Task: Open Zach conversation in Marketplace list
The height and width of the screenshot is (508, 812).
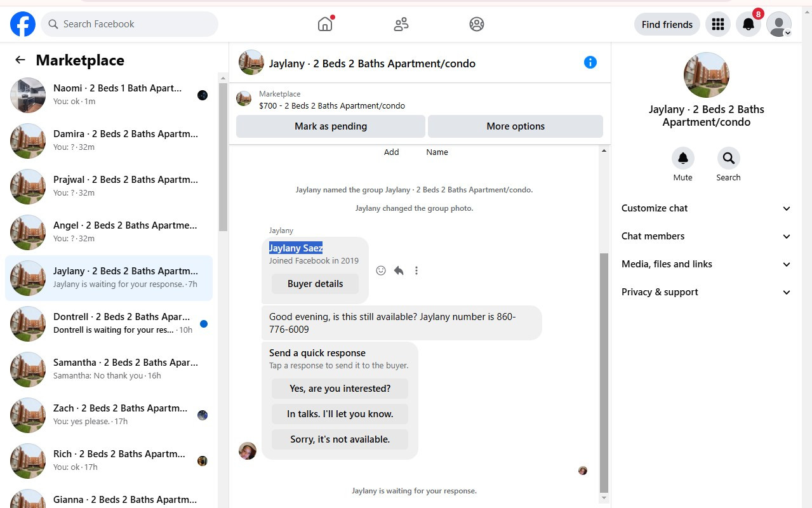Action: 109,415
